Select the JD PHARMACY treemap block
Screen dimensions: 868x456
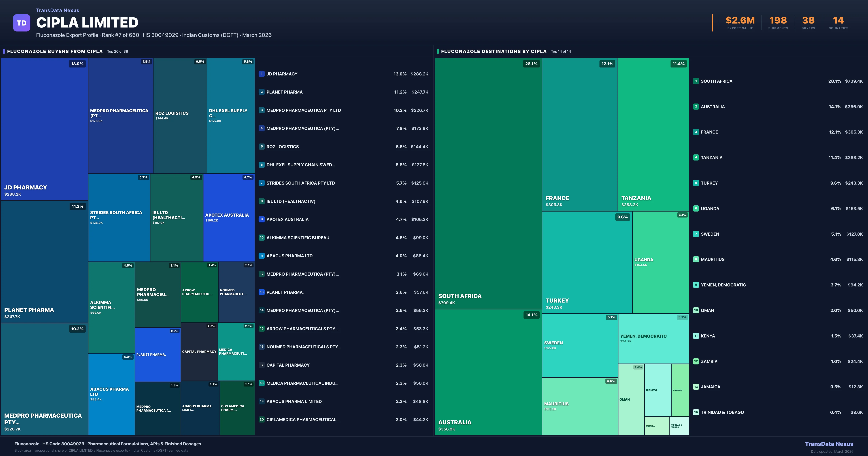44,129
